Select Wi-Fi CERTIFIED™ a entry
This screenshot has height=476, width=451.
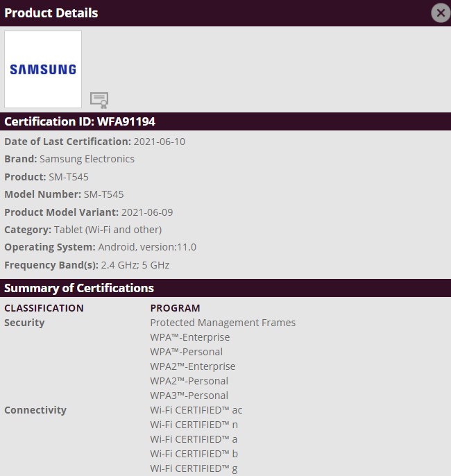point(194,439)
